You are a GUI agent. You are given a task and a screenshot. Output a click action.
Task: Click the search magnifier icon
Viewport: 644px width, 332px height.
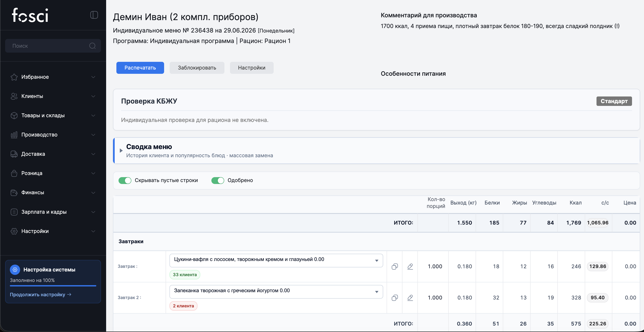click(x=92, y=46)
